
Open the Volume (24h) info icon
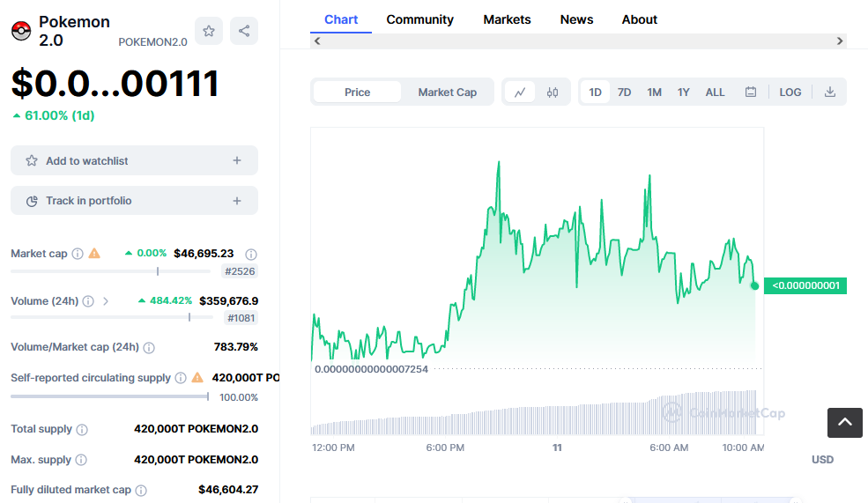pos(88,301)
